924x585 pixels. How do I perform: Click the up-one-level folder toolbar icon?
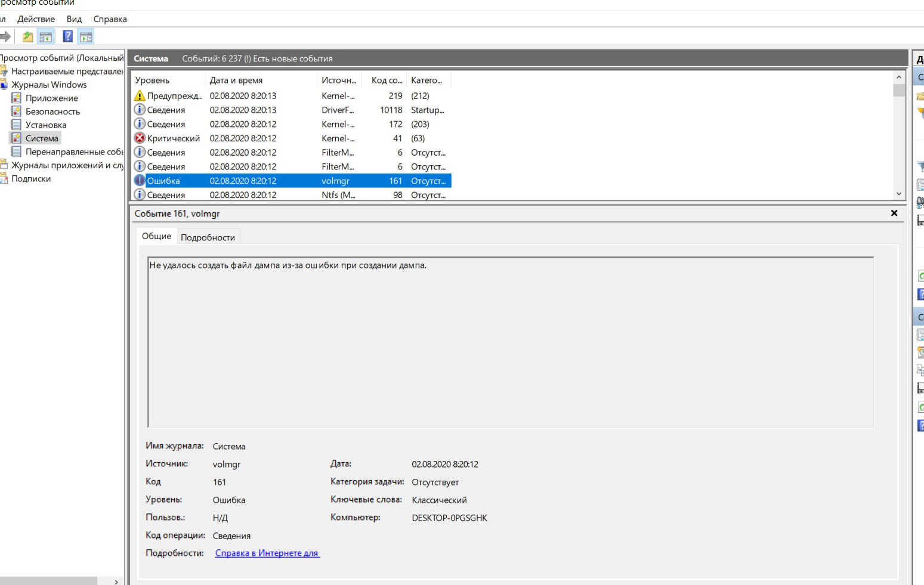[27, 37]
